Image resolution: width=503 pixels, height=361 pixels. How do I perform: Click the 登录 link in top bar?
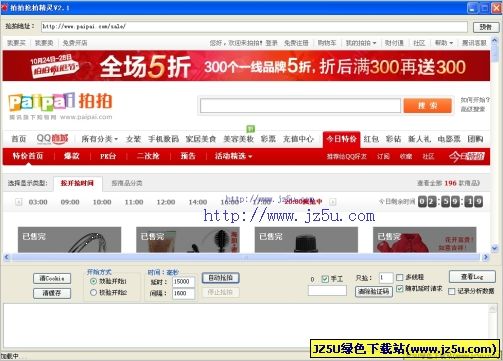(x=271, y=43)
